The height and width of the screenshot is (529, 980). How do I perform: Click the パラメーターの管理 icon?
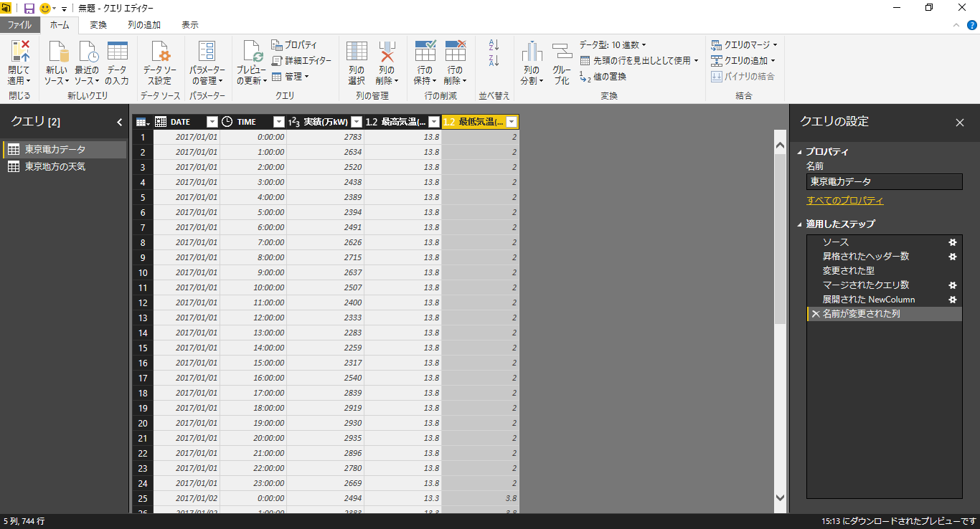tap(207, 52)
